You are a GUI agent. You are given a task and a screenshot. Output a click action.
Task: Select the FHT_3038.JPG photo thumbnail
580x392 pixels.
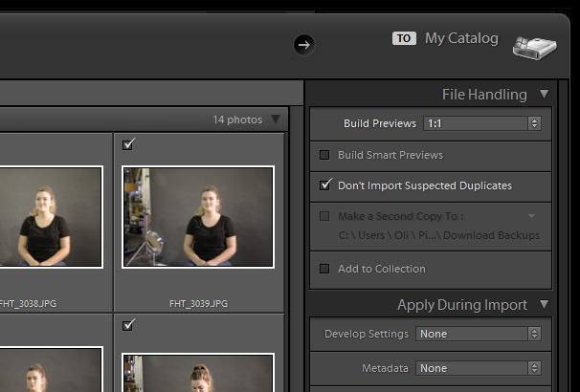pos(48,217)
